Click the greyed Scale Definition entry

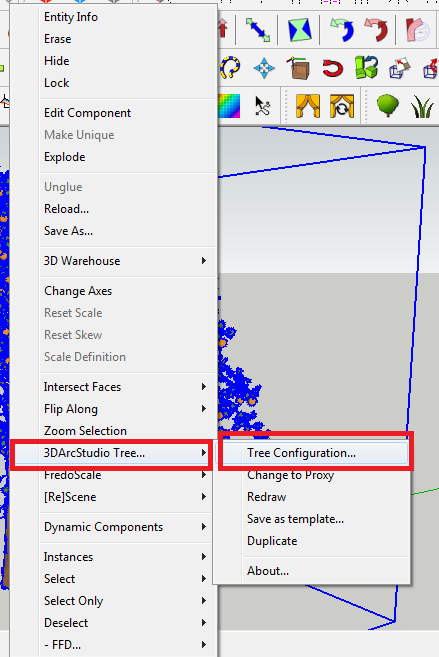pyautogui.click(x=127, y=357)
